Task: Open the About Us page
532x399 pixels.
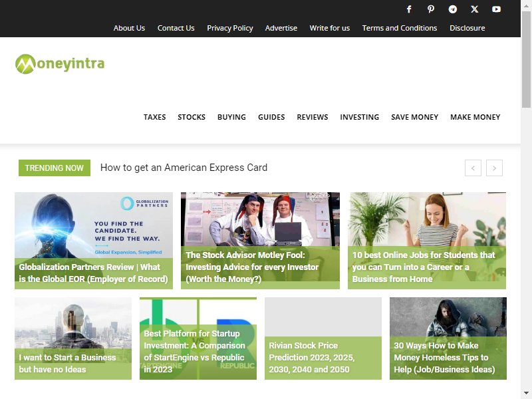Action: pyautogui.click(x=129, y=28)
